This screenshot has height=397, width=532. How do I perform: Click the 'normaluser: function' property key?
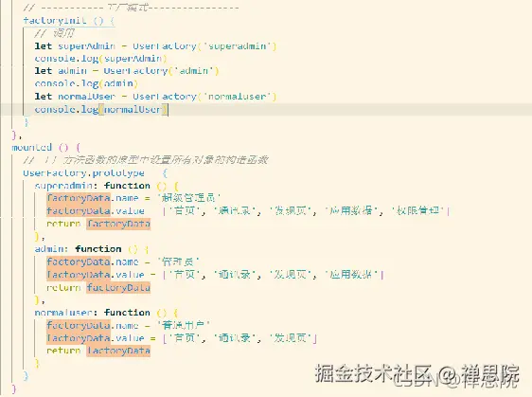pos(92,313)
